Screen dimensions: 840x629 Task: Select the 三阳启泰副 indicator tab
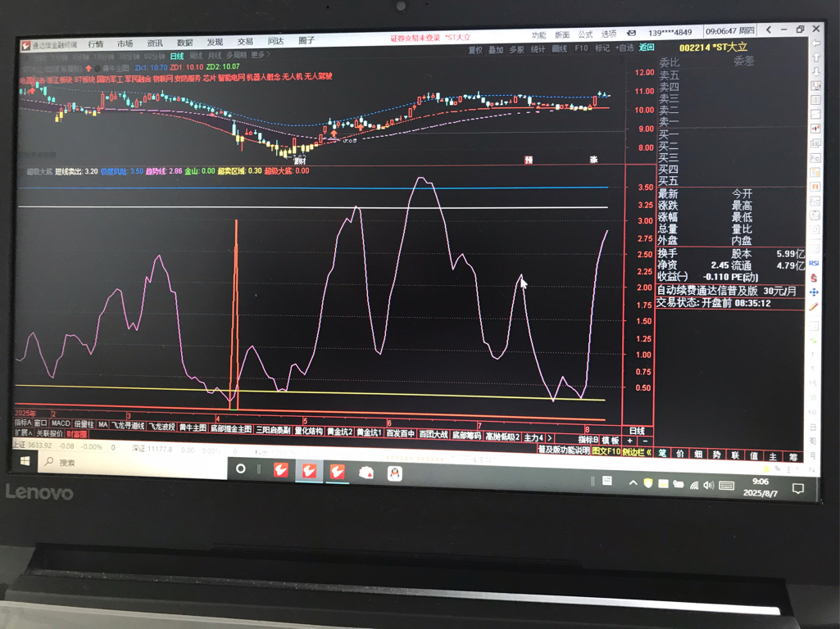point(273,429)
